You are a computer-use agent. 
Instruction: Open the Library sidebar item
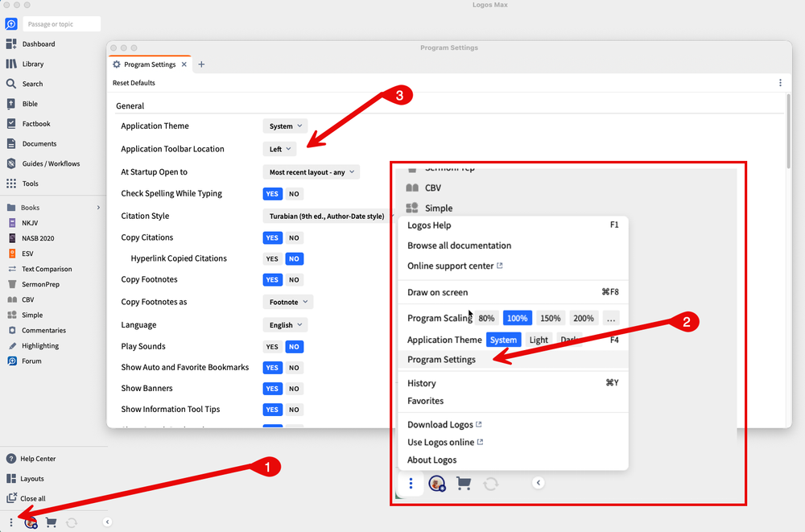[x=25, y=64]
